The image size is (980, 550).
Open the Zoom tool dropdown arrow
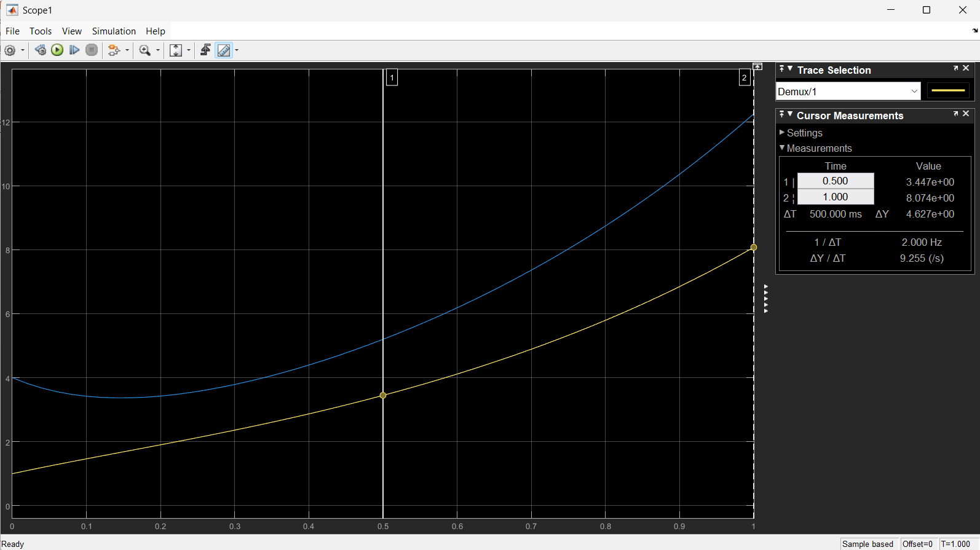click(x=158, y=50)
